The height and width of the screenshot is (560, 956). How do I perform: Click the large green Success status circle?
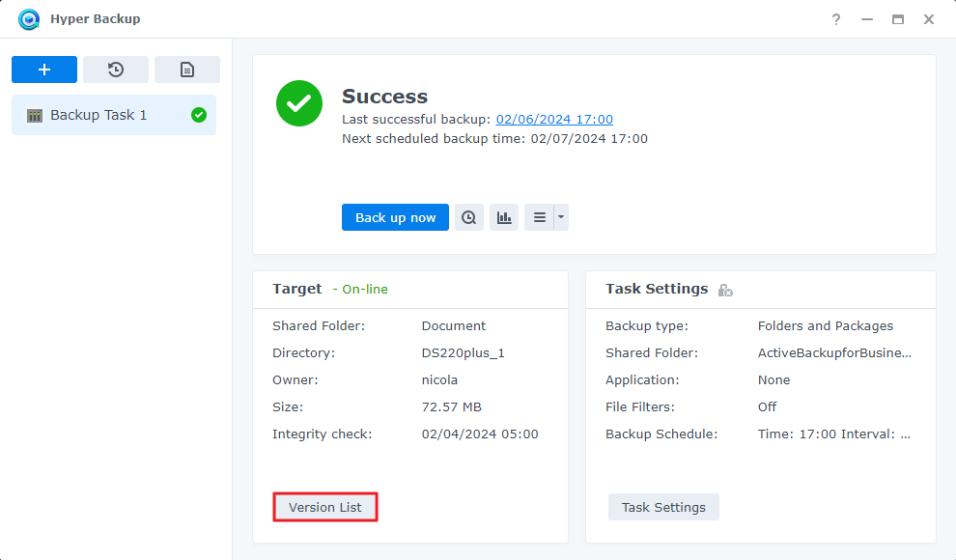tap(298, 103)
